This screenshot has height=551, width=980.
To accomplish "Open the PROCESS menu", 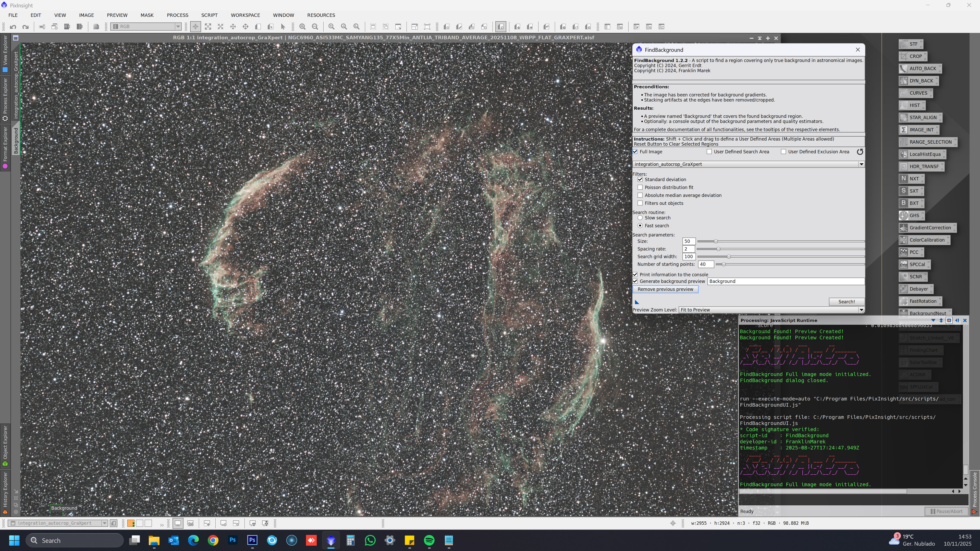I will (177, 15).
